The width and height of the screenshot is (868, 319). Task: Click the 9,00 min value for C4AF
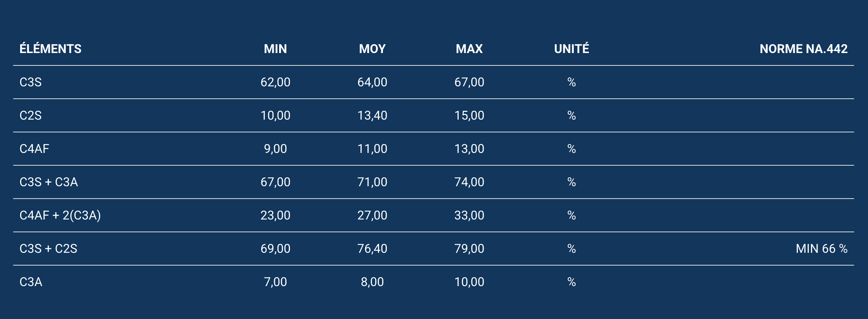tap(275, 149)
